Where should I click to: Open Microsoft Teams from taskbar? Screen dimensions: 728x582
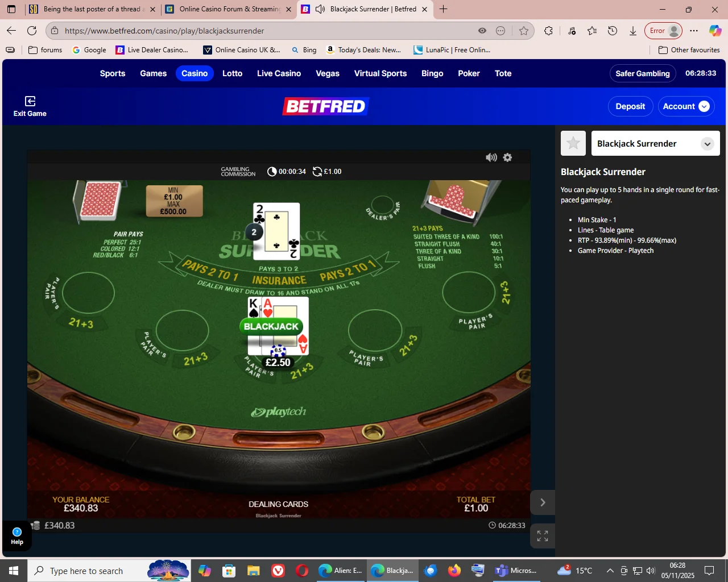click(x=516, y=571)
